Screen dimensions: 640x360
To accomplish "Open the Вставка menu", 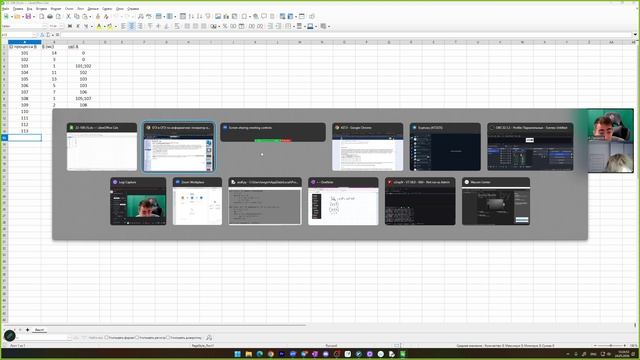I will (x=41, y=8).
